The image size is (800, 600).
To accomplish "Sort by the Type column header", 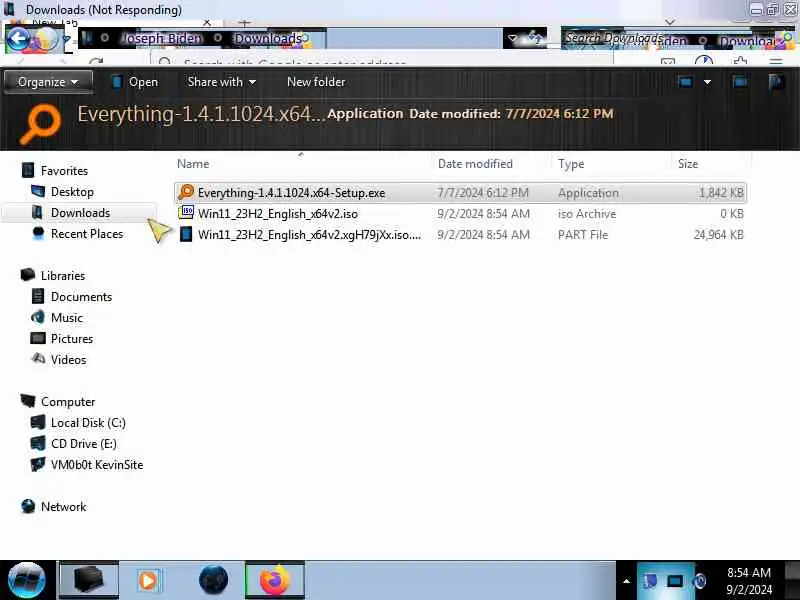I will click(571, 164).
